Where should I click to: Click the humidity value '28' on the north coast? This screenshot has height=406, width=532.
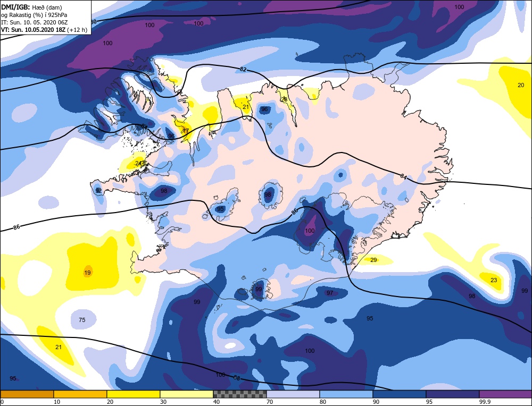pos(284,99)
